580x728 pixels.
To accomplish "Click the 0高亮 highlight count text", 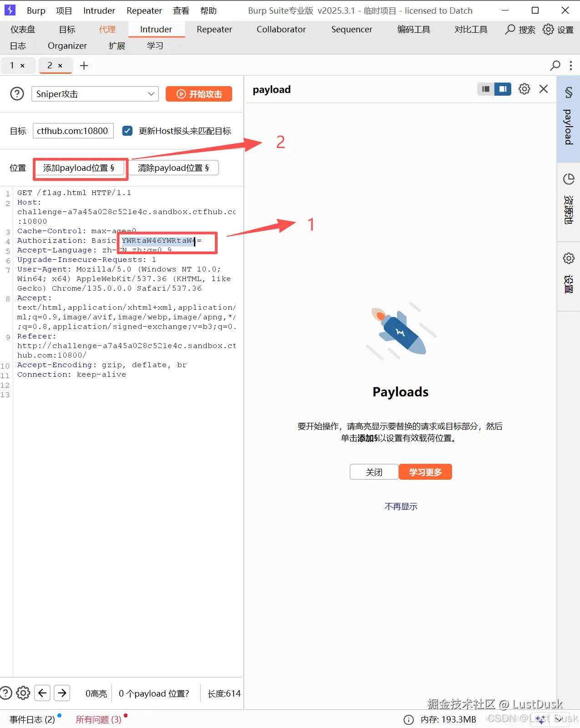I will pyautogui.click(x=96, y=693).
